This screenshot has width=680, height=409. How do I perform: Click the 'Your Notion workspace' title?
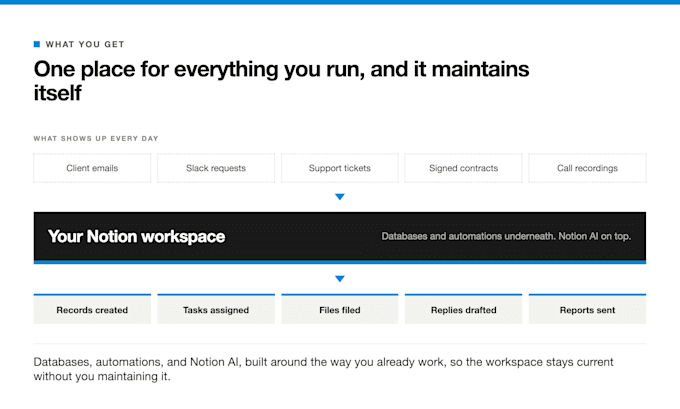(137, 236)
